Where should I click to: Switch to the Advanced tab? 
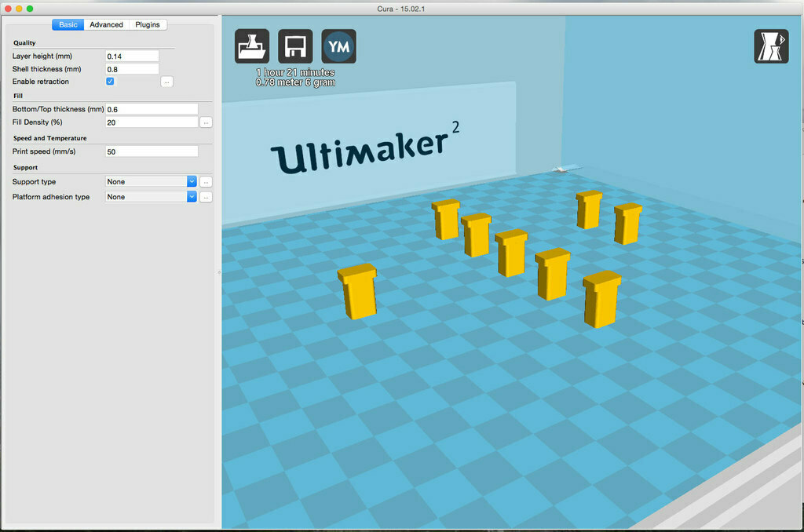(106, 24)
